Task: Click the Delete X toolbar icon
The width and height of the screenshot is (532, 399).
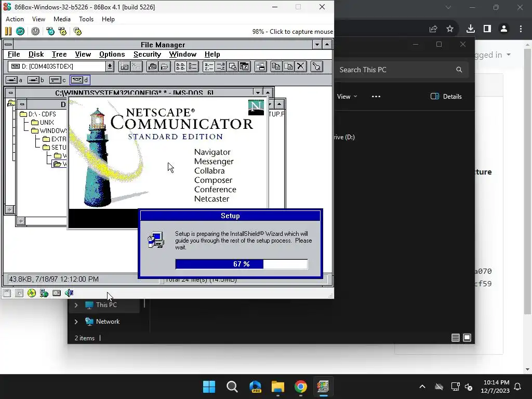Action: (301, 66)
